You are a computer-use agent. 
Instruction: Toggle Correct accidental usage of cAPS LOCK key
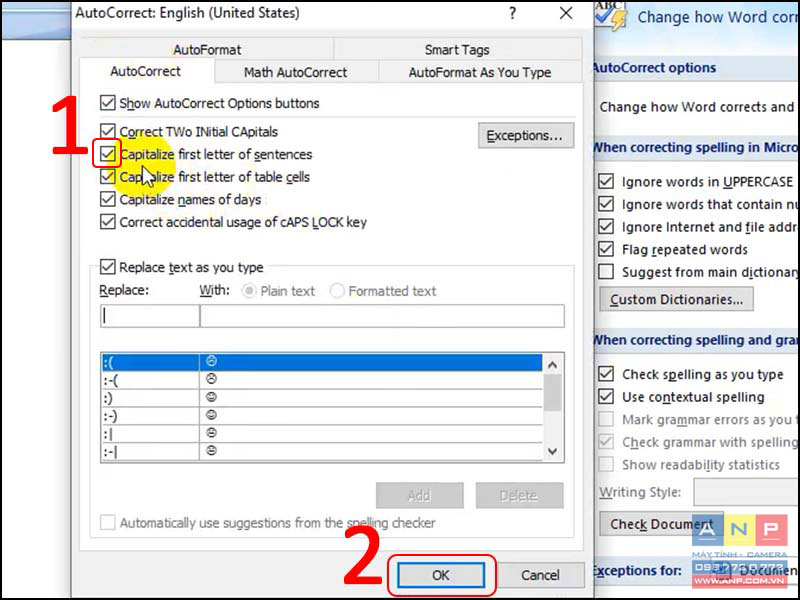[x=108, y=222]
